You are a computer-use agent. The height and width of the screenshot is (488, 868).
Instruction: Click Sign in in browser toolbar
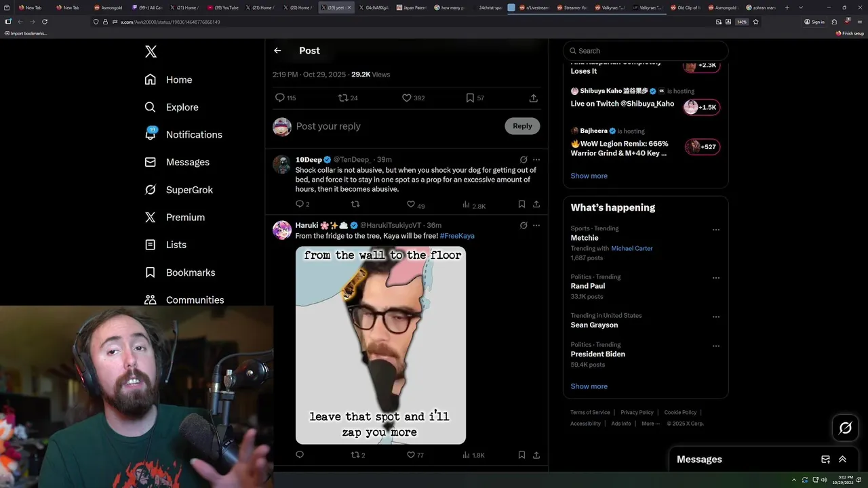[x=814, y=22]
